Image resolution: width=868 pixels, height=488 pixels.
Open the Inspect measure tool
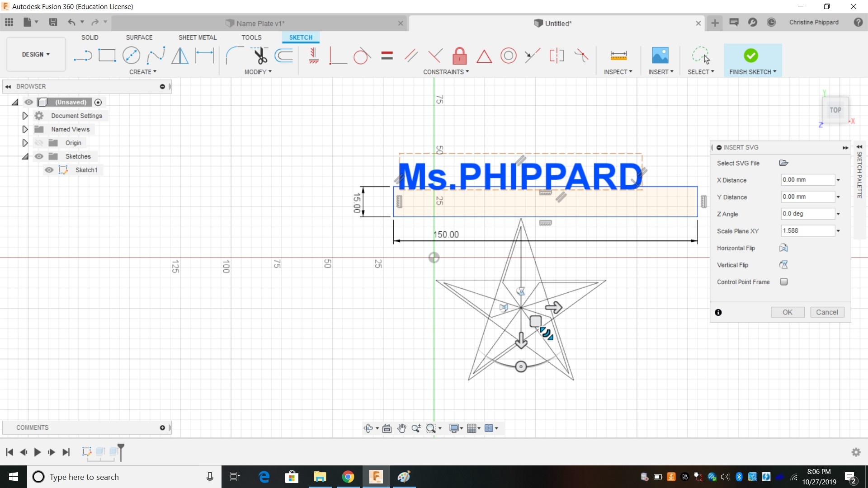coord(618,56)
